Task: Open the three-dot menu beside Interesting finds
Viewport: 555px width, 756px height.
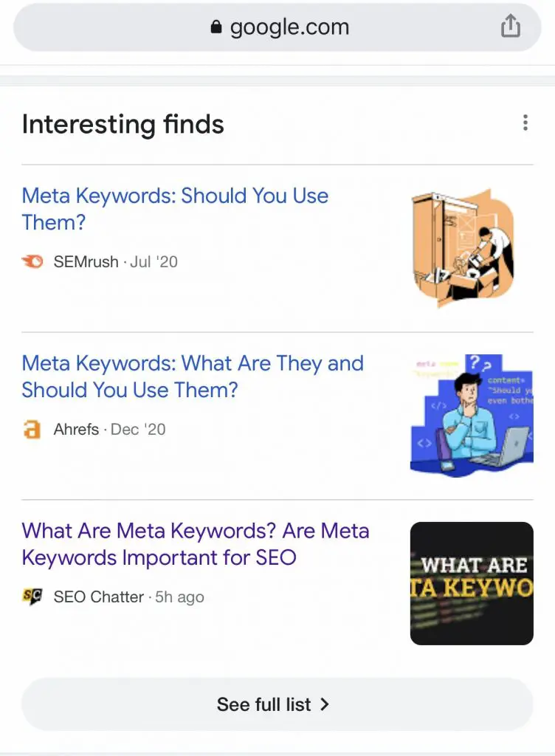Action: pyautogui.click(x=525, y=123)
